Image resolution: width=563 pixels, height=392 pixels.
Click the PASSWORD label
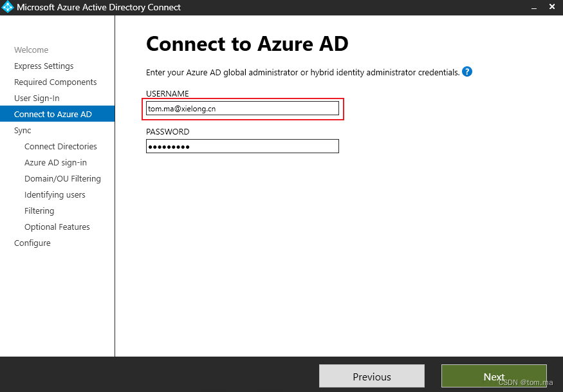[168, 131]
